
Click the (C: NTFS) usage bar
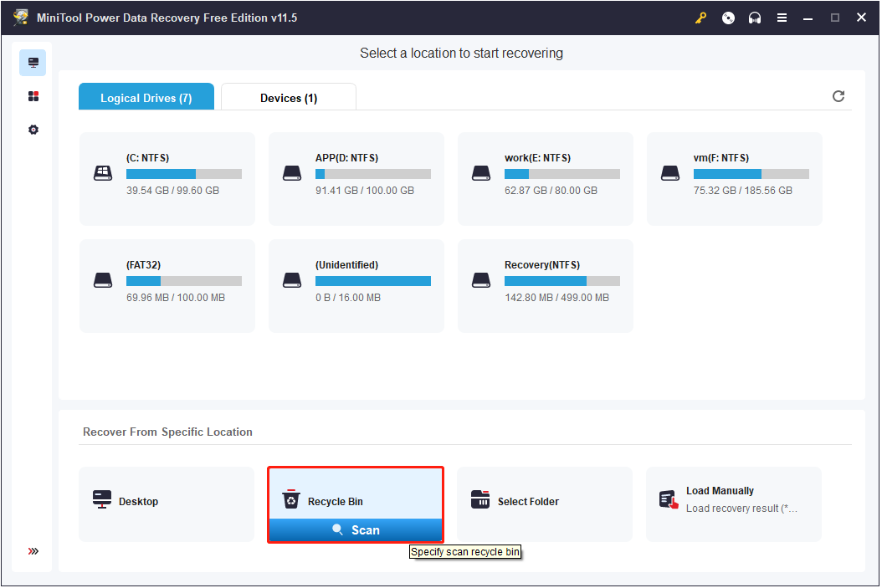[184, 174]
